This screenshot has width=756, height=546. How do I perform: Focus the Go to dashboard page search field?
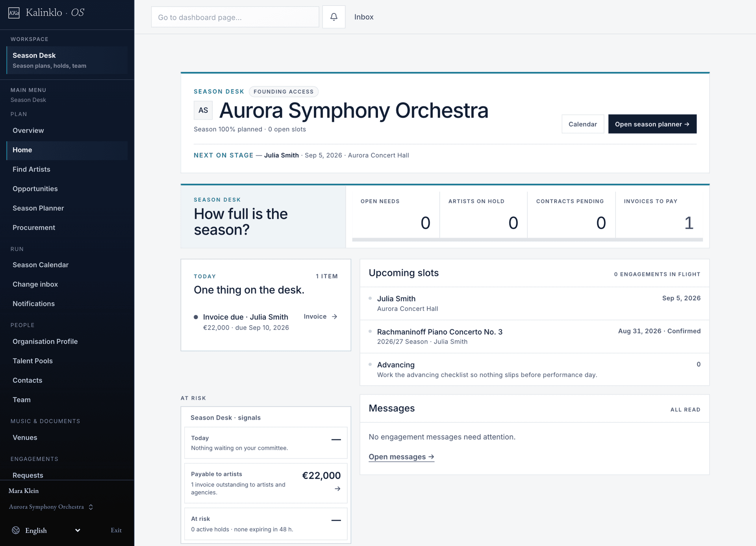pos(235,17)
